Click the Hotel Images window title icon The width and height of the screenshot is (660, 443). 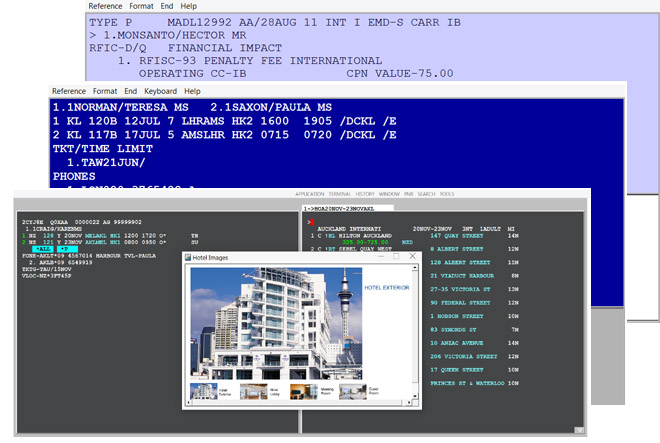click(x=190, y=257)
